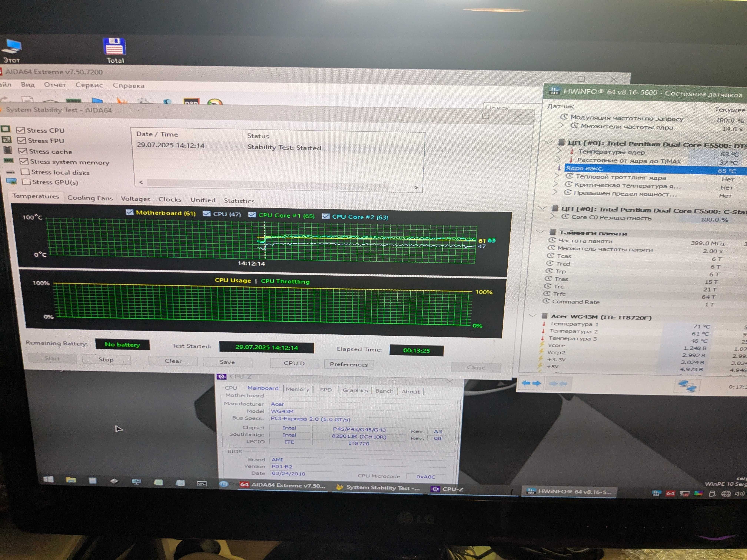This screenshot has height=560, width=747.
Task: Collapse the Acer WG43M sensor group
Action: point(533,316)
